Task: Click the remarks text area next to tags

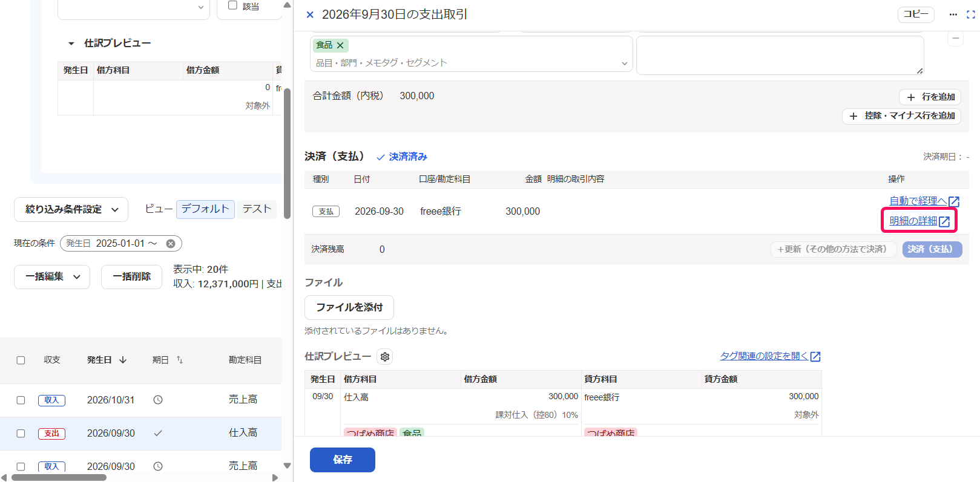Action: (x=780, y=56)
